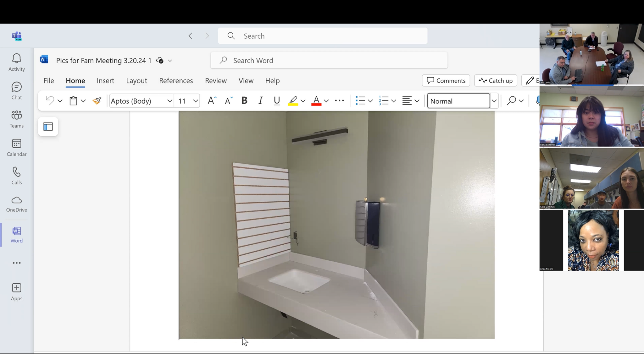Expand the undo history dropdown
Viewport: 644px width, 354px height.
[x=60, y=101]
